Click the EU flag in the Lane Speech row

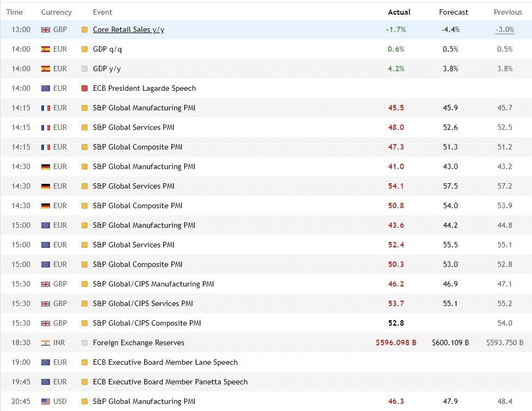pyautogui.click(x=46, y=363)
